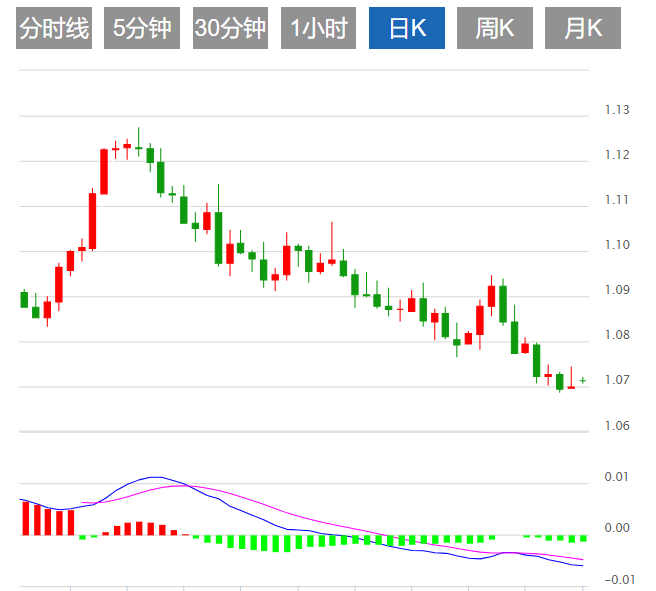Click the 0.00 MACD axis label

617,528
